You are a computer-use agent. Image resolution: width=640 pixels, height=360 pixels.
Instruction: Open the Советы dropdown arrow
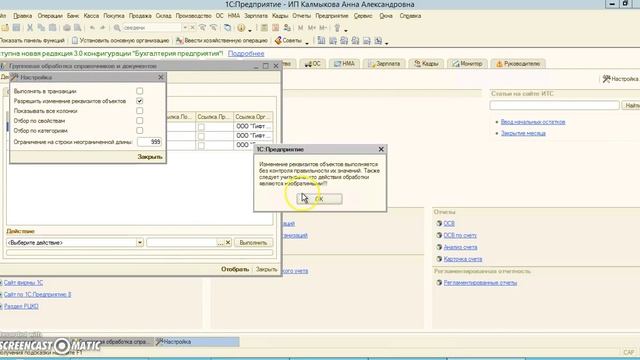[x=307, y=42]
